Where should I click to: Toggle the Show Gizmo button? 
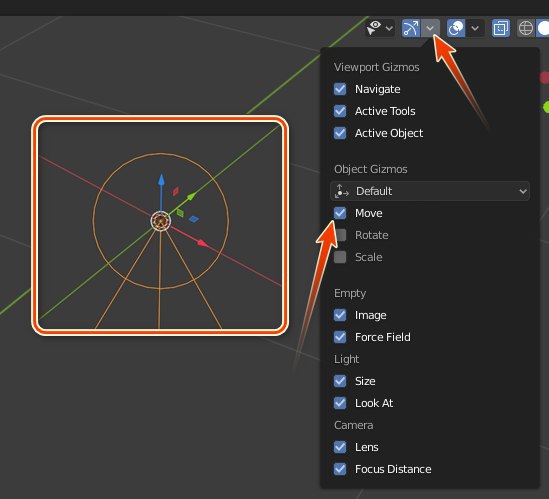(x=411, y=28)
